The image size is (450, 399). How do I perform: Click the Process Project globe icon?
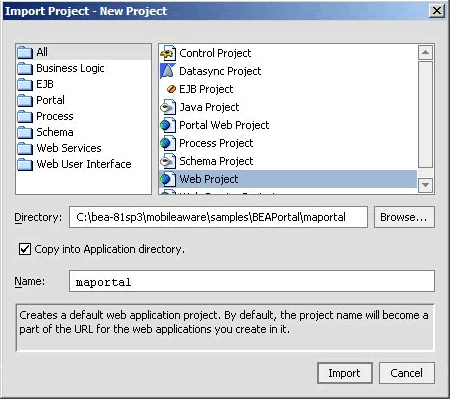[168, 143]
